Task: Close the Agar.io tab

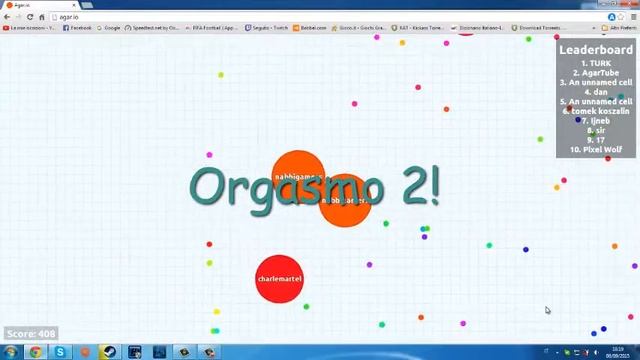Action: pyautogui.click(x=74, y=5)
